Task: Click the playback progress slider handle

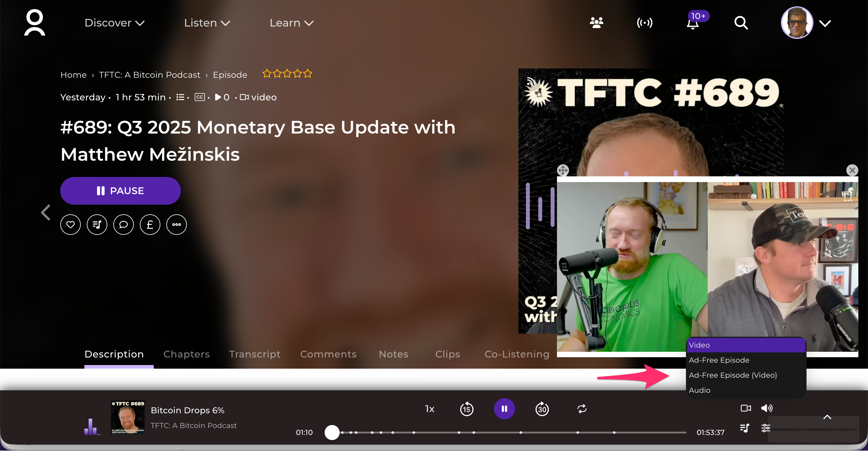Action: click(332, 432)
